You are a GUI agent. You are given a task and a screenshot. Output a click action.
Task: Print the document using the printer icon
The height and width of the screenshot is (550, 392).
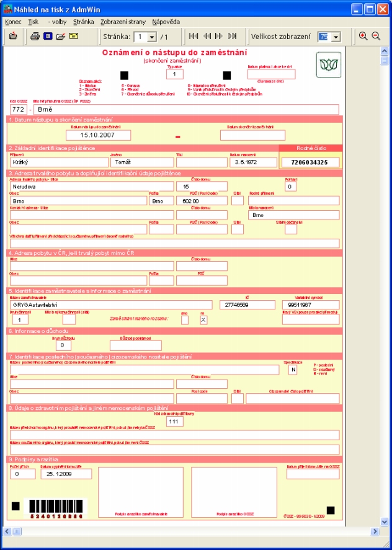click(35, 36)
